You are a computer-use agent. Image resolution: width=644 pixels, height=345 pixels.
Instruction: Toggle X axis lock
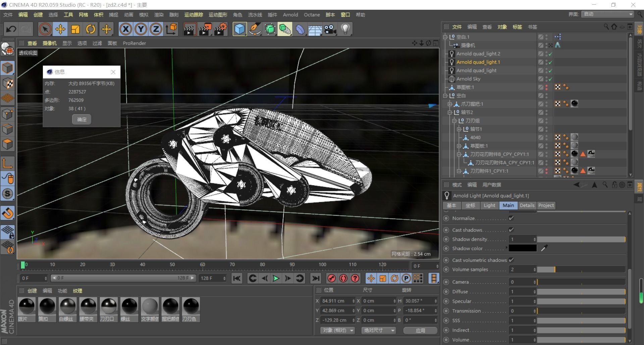(x=125, y=29)
